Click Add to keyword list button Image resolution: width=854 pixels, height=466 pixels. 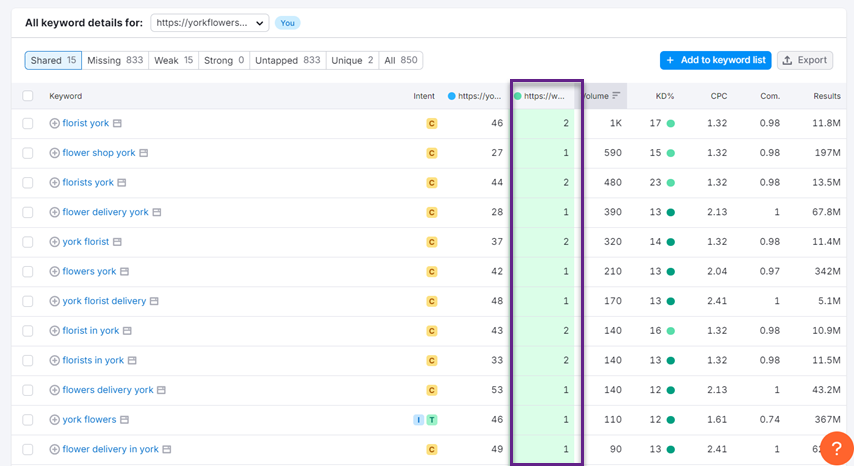716,60
